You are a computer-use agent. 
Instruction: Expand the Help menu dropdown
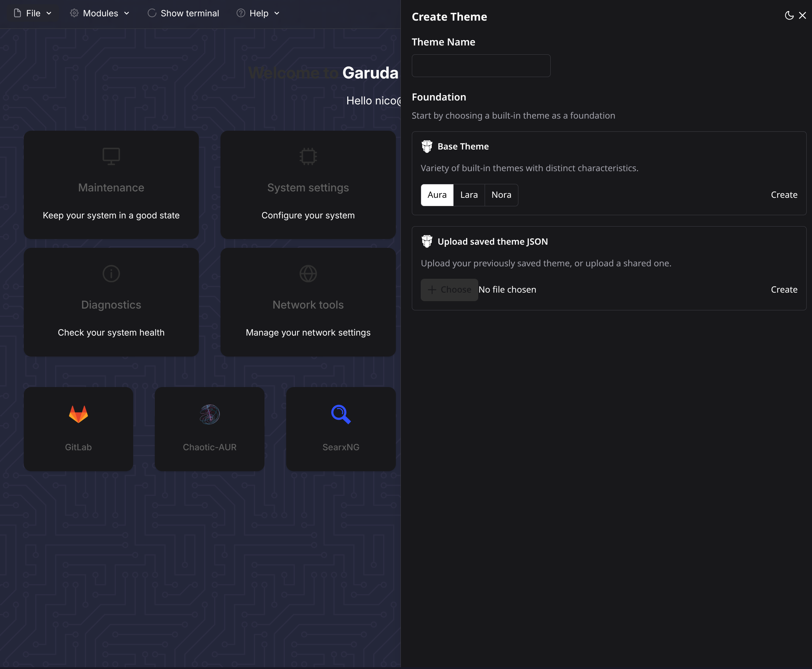pos(258,13)
